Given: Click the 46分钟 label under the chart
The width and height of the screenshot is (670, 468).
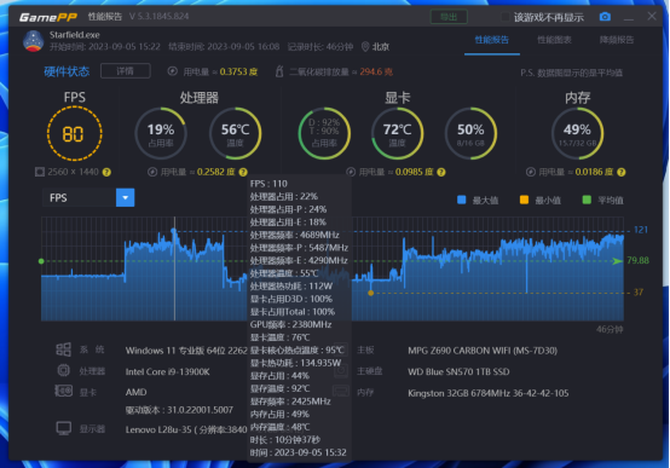Looking at the screenshot, I should (x=610, y=329).
